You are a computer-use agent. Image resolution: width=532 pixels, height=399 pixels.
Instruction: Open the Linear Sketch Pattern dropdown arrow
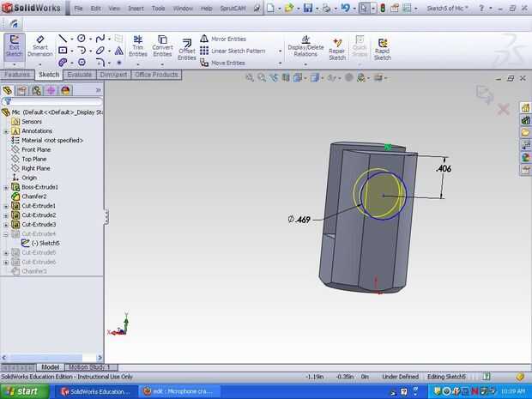pos(280,51)
